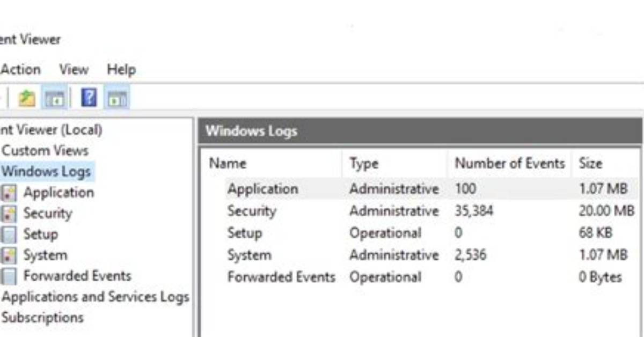
Task: Select Windows Logs tree node
Action: [x=46, y=172]
